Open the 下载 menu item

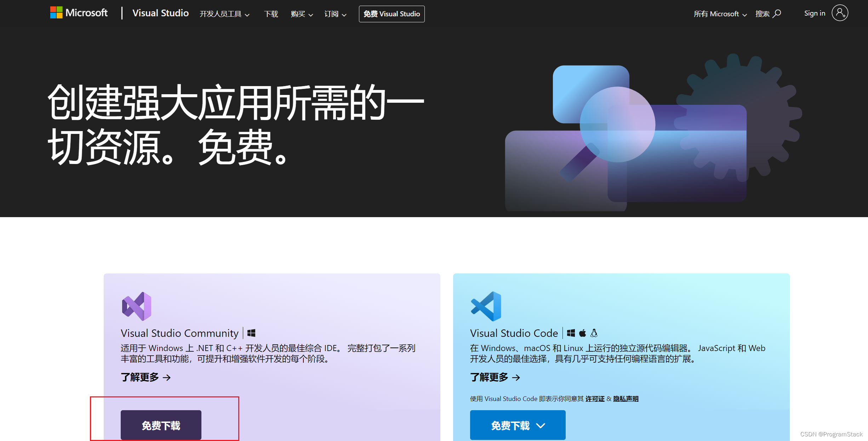click(271, 14)
